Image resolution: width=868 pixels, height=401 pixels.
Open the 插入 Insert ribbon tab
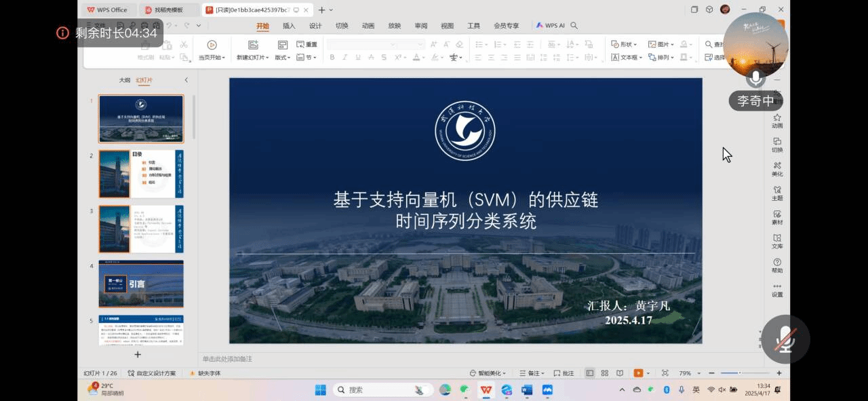coord(289,26)
